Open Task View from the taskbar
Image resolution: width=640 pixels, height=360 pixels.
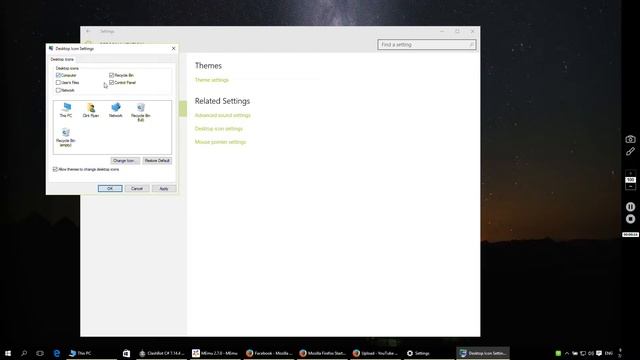point(40,353)
